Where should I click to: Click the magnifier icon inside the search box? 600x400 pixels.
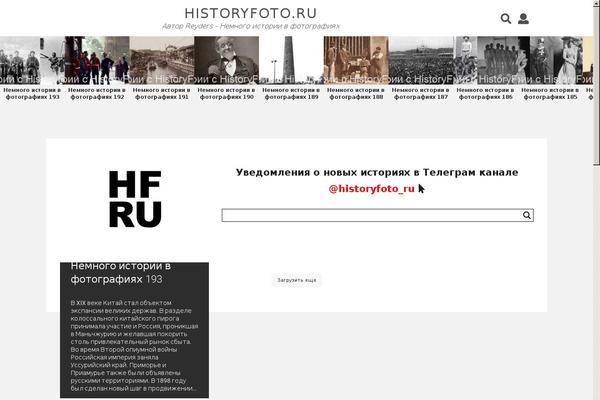pyautogui.click(x=527, y=215)
